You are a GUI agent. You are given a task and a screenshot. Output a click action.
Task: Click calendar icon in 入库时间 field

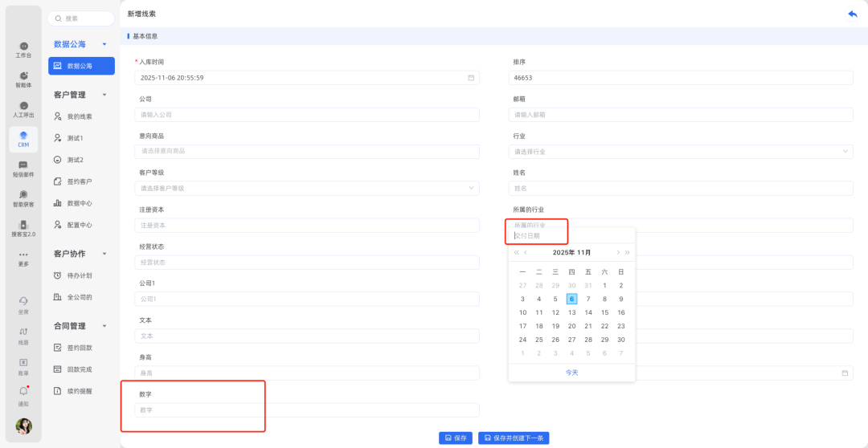tap(471, 78)
